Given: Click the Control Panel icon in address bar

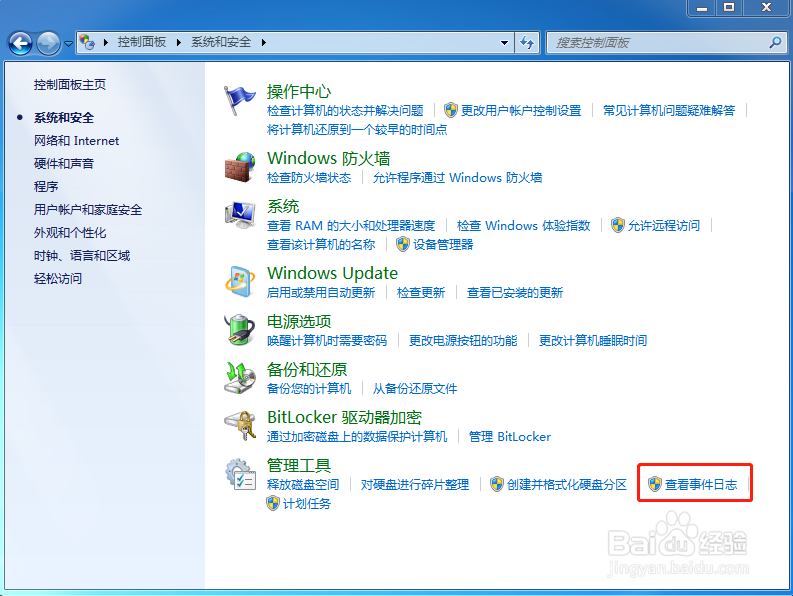Looking at the screenshot, I should coord(87,42).
